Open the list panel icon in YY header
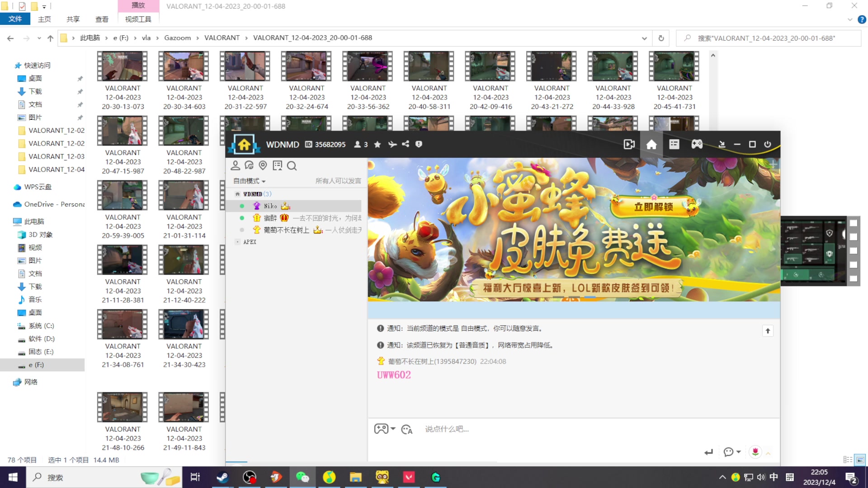Screen dimensions: 868x488 pyautogui.click(x=674, y=145)
